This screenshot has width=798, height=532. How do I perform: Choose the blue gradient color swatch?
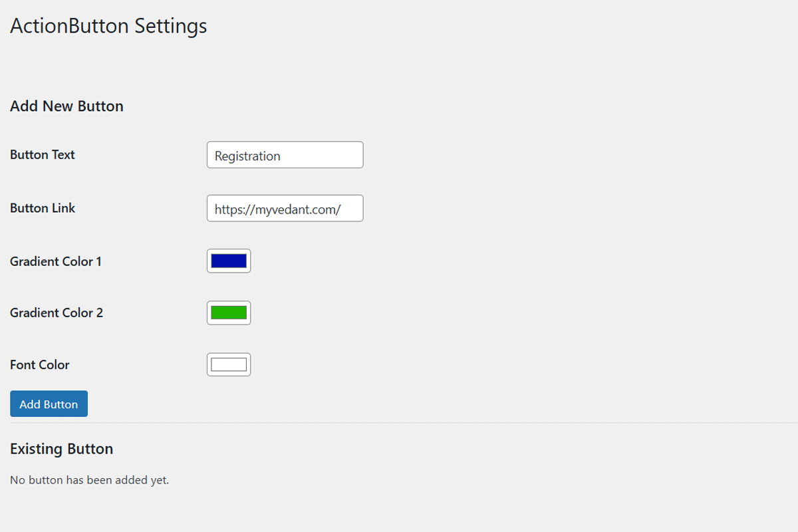[229, 261]
